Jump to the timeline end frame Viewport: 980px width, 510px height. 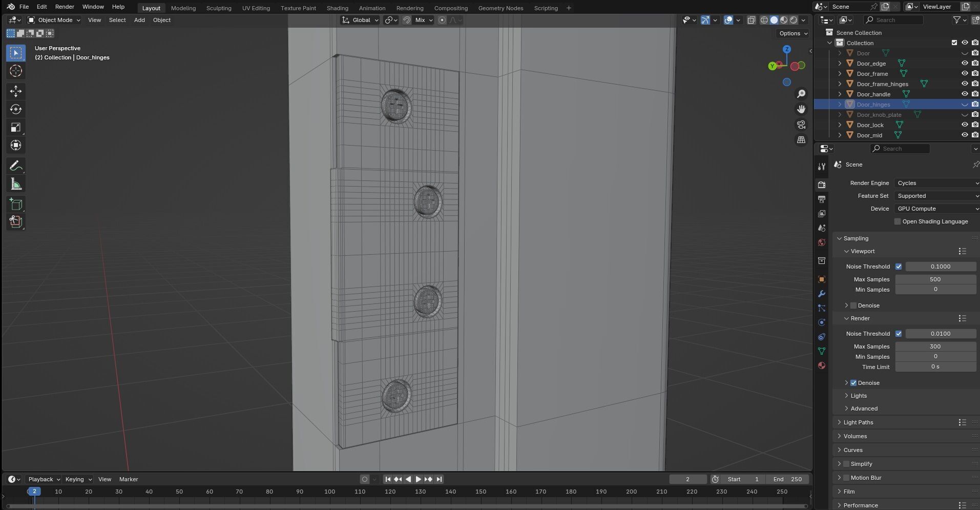pyautogui.click(x=439, y=479)
